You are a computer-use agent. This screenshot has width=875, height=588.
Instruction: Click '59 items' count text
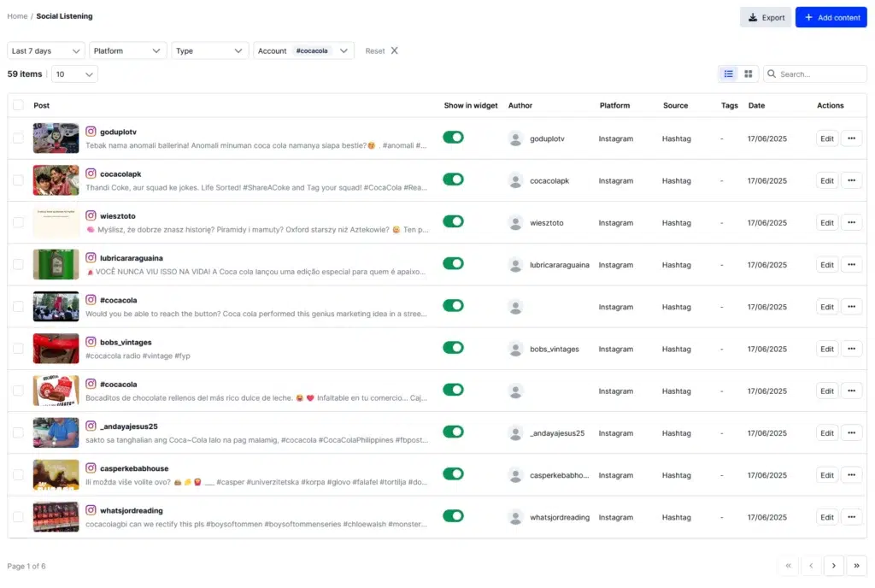point(25,73)
